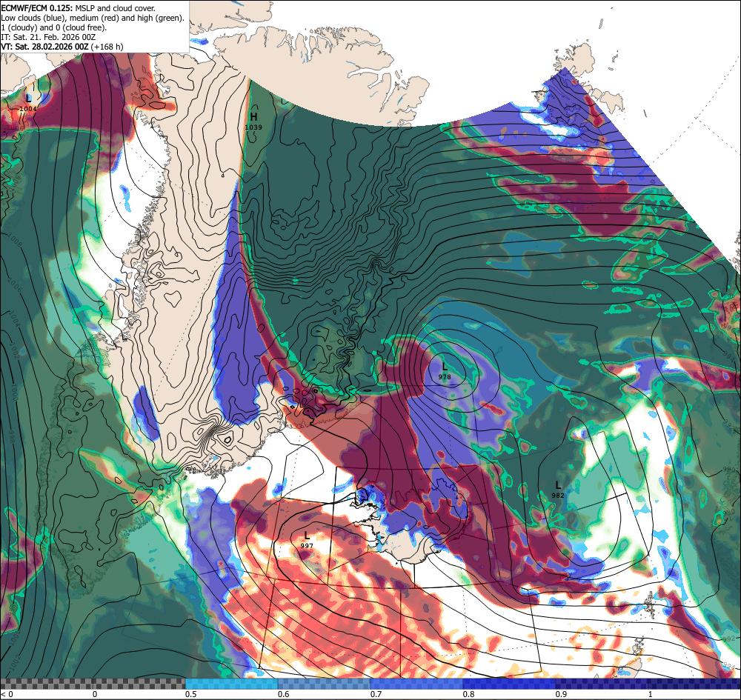Click the '1 (cloudy) and 0 (cloud free).' line
This screenshot has width=741, height=700.
pyautogui.click(x=54, y=27)
